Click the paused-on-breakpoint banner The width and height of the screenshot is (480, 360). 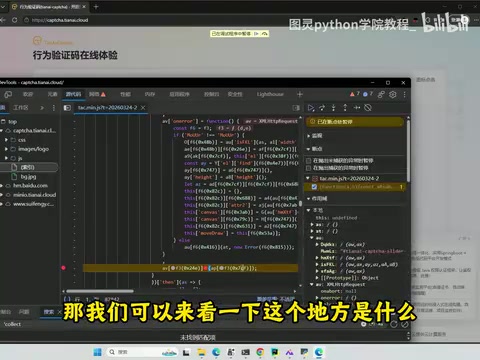[x=355, y=122]
